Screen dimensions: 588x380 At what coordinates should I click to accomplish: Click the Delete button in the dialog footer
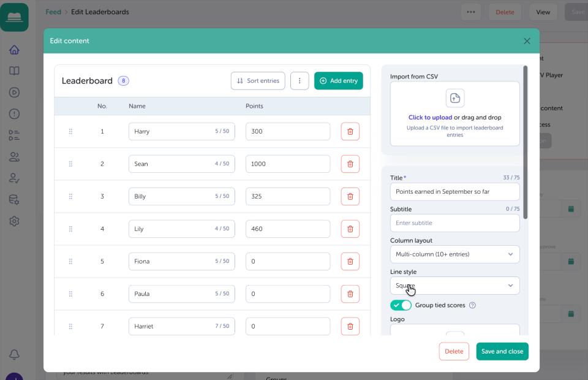pyautogui.click(x=454, y=351)
